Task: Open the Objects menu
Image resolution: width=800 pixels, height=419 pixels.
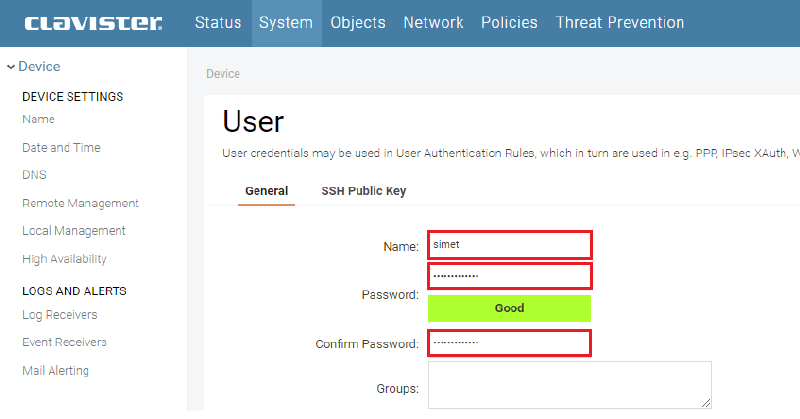Action: tap(358, 23)
